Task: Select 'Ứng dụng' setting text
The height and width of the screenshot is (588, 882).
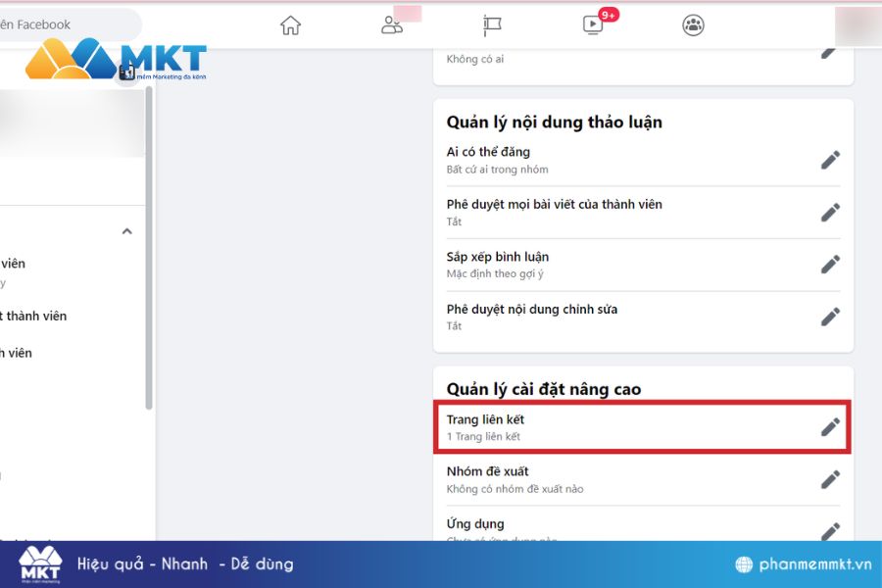Action: (x=475, y=523)
